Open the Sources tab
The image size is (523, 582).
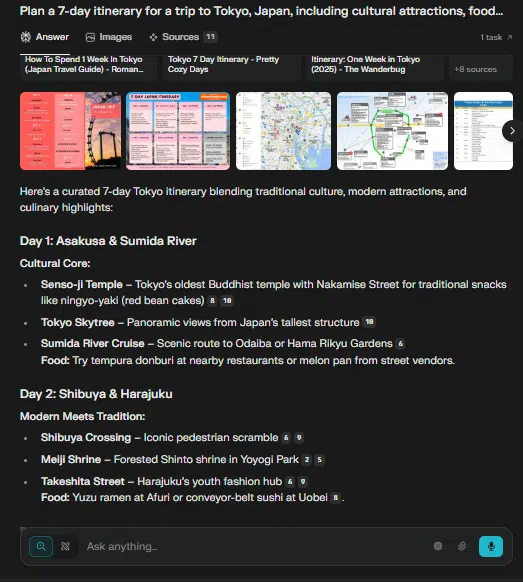(183, 37)
